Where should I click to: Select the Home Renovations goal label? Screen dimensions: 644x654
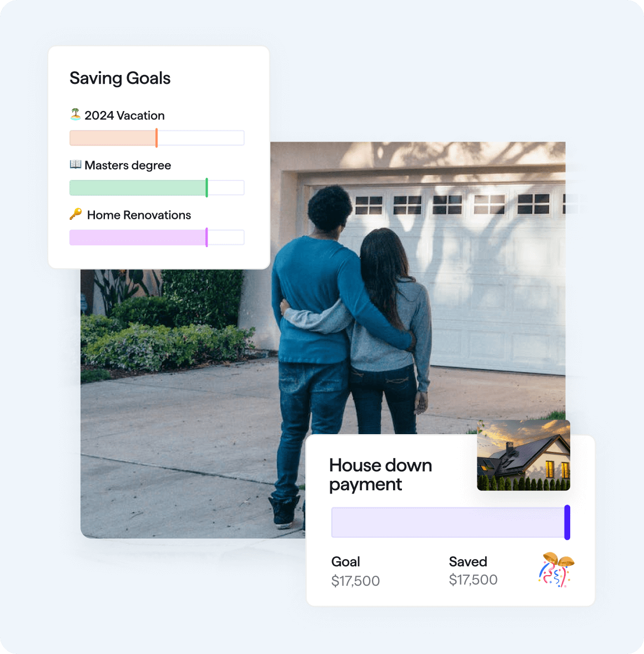[139, 215]
